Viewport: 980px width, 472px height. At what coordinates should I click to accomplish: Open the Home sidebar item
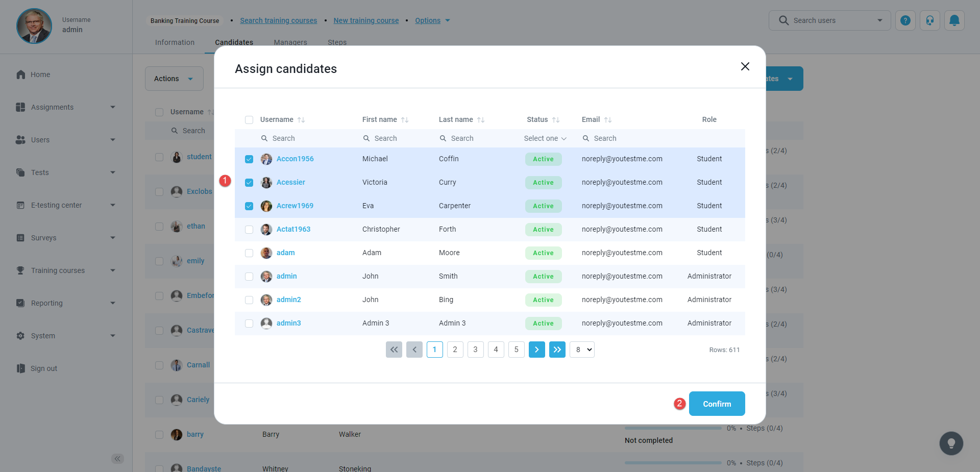coord(40,74)
